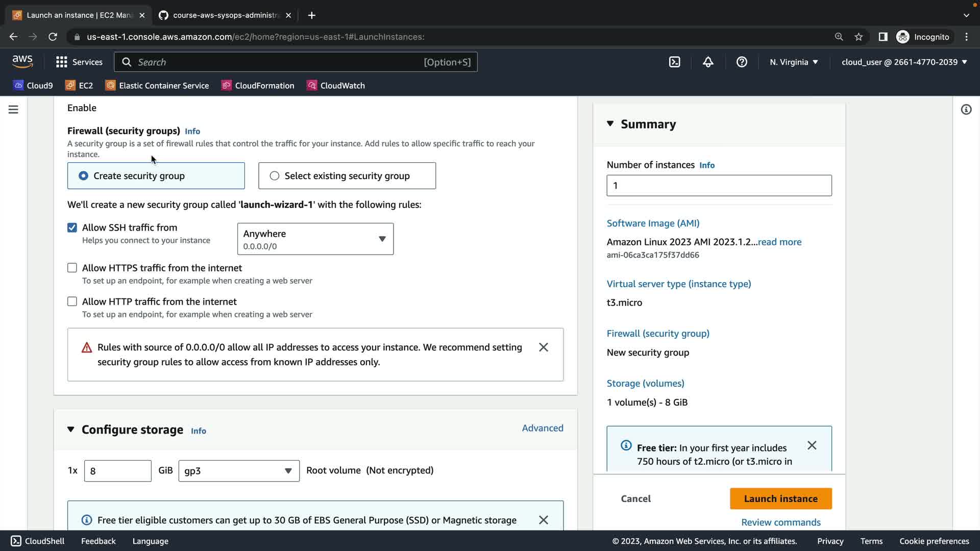Collapse the Configure storage section
This screenshot has width=980, height=551.
71,430
